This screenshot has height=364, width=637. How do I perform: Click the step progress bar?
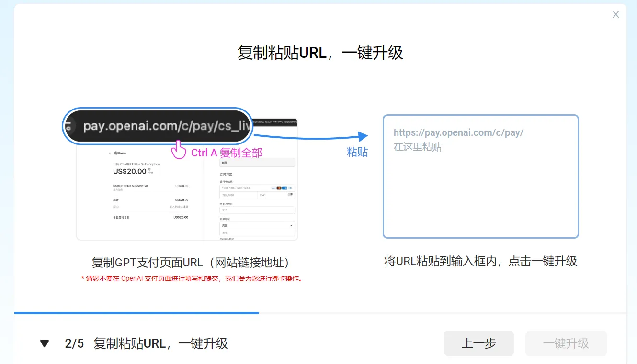coord(320,313)
